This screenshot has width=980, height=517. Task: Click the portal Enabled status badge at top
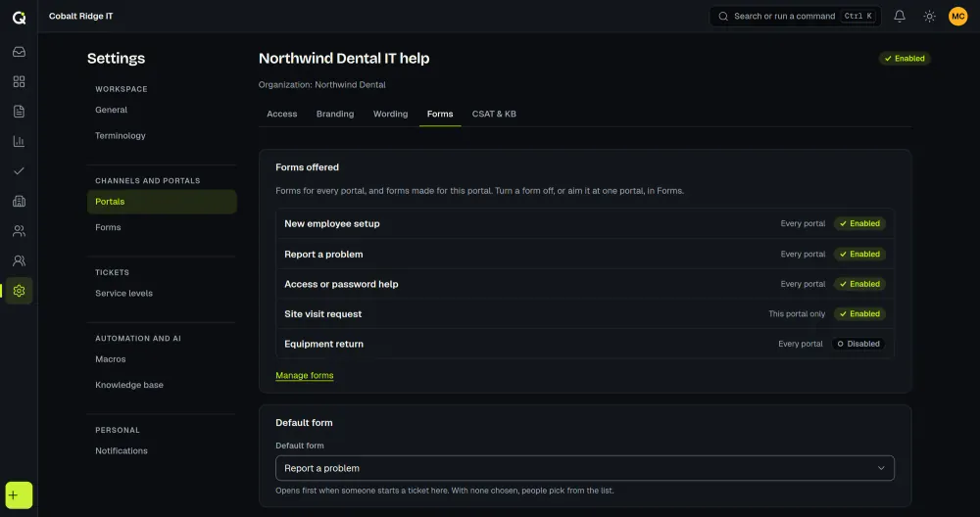coord(905,58)
